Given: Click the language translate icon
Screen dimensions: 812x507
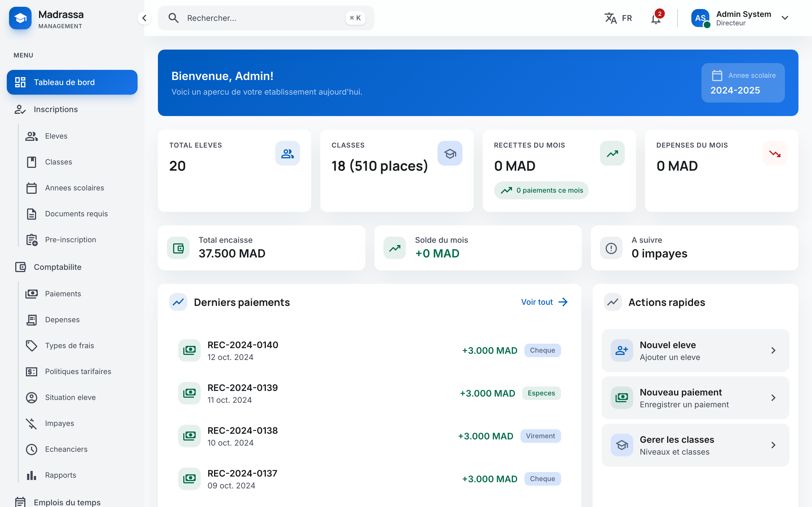Looking at the screenshot, I should pyautogui.click(x=610, y=18).
